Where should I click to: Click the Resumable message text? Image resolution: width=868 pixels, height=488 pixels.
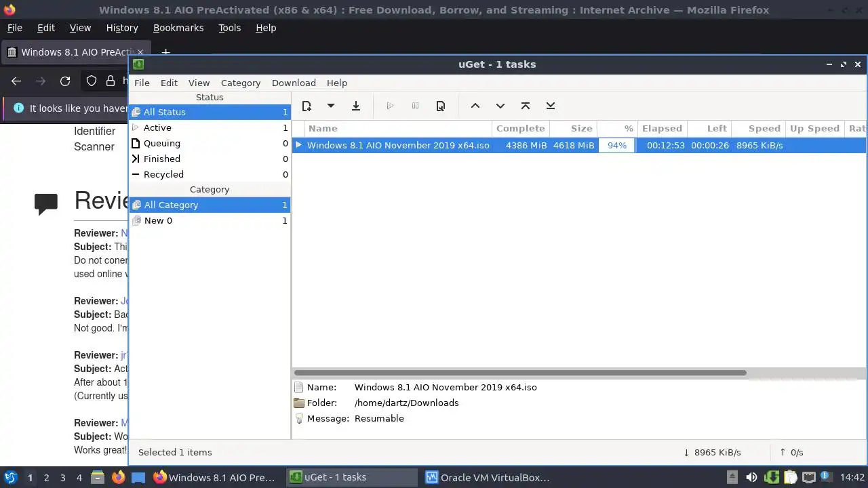point(379,418)
